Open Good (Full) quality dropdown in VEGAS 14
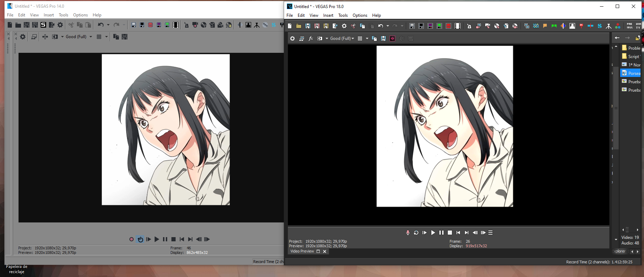This screenshot has width=644, height=277. 79,37
